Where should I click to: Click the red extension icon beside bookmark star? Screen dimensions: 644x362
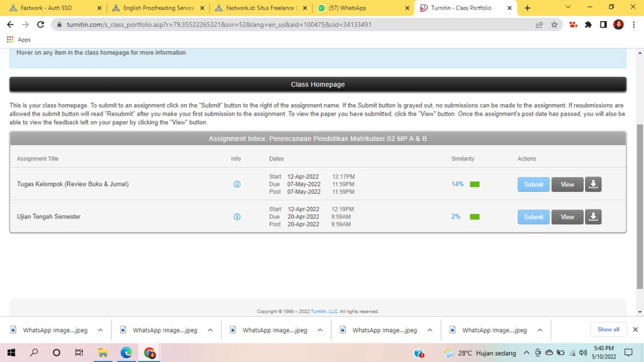point(574,25)
